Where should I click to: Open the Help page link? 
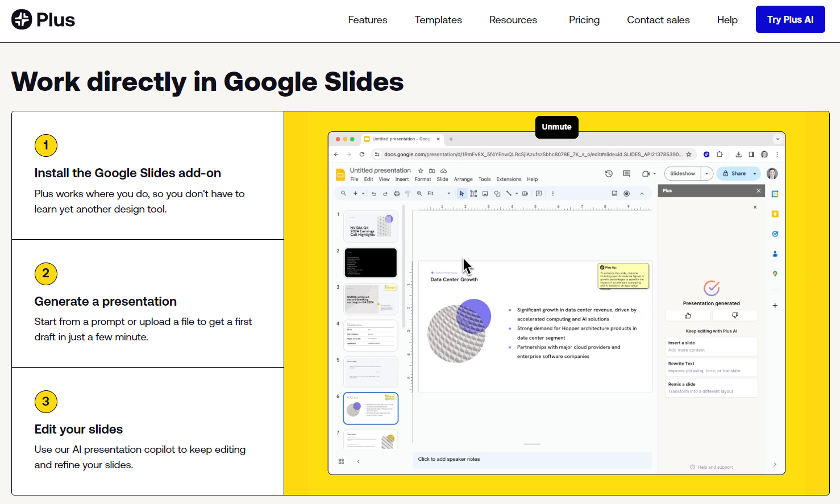(727, 20)
